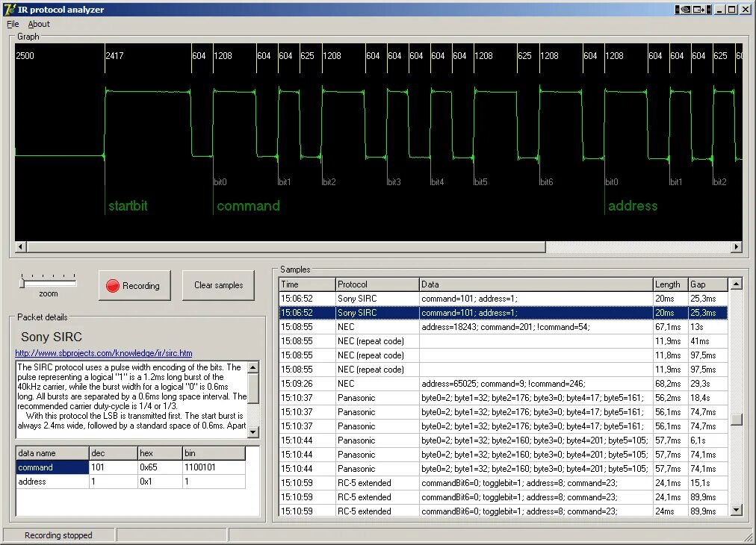
Task: Click the protocol description scroll up arrow
Action: tap(253, 367)
